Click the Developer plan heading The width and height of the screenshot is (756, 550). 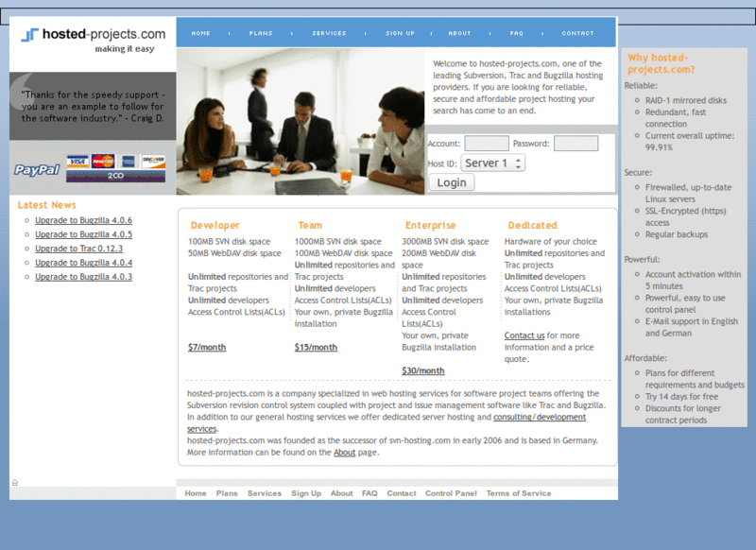(215, 226)
